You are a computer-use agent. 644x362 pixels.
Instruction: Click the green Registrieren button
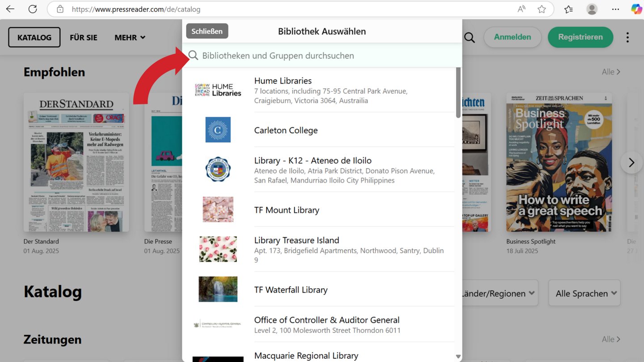580,37
